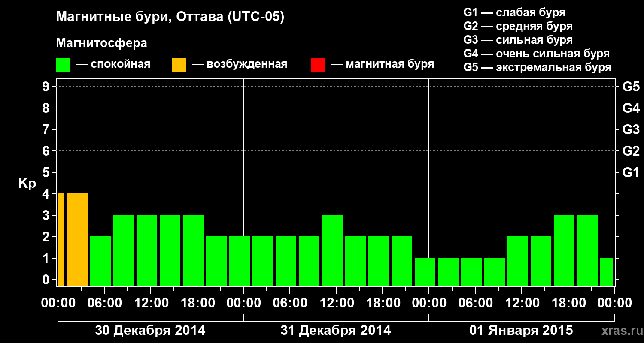Click the 'G5' label on the right axis
Image resolution: width=644 pixels, height=343 pixels.
(x=631, y=87)
